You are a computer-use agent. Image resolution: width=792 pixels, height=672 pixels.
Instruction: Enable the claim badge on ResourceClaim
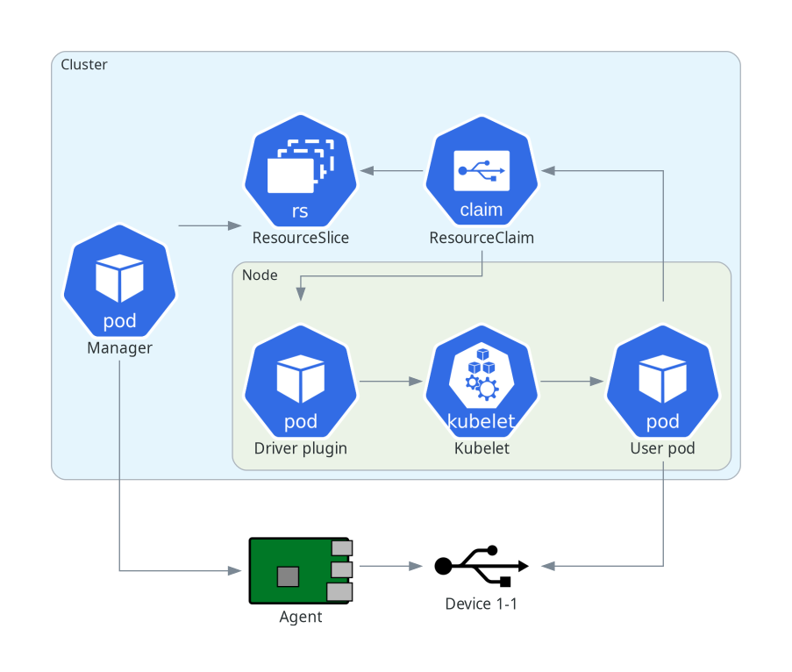point(482,210)
